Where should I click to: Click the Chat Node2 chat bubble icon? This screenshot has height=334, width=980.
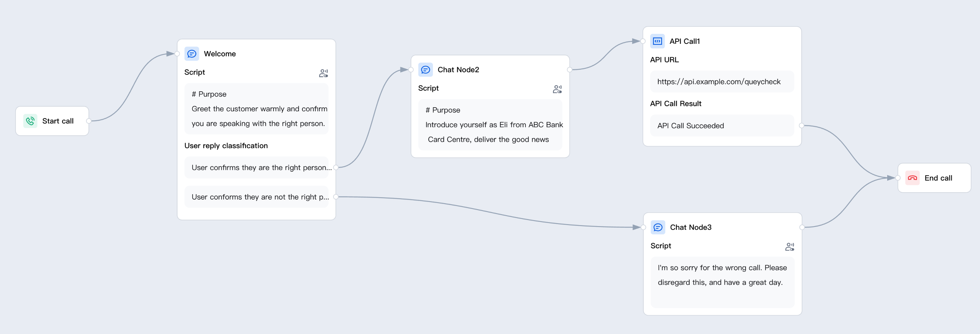tap(425, 70)
